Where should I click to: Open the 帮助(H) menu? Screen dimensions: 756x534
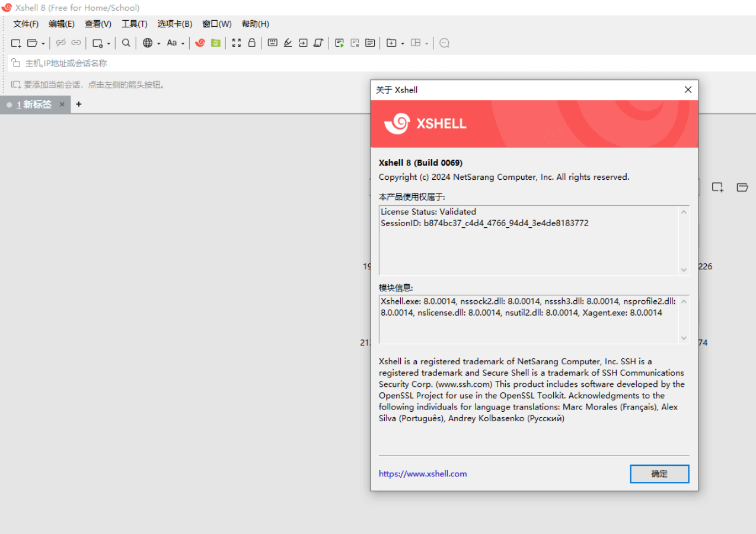[256, 24]
